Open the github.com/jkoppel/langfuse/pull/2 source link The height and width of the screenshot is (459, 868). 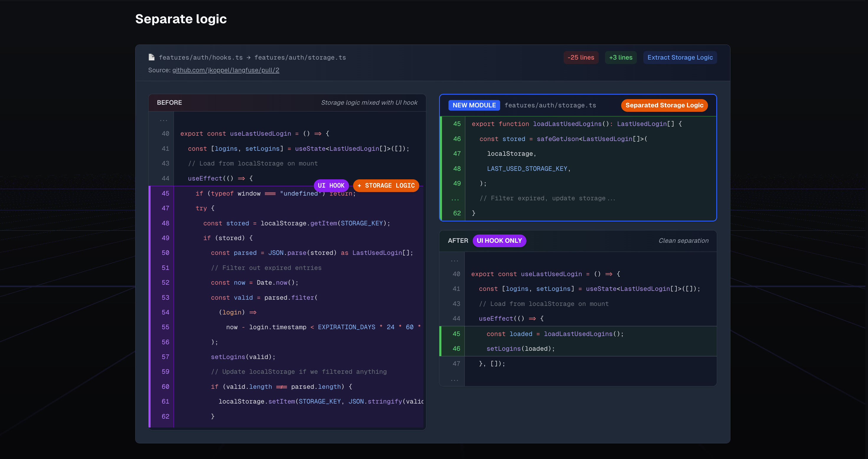(226, 70)
